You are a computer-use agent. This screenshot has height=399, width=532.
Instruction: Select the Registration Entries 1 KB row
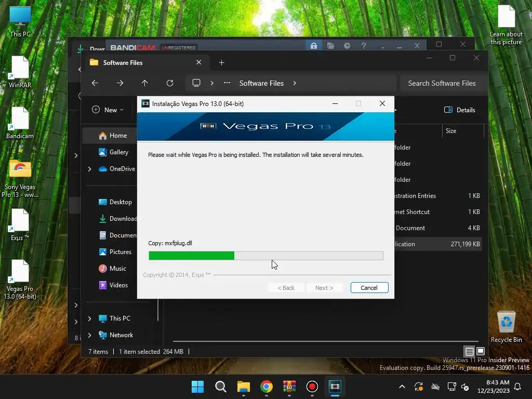point(438,196)
